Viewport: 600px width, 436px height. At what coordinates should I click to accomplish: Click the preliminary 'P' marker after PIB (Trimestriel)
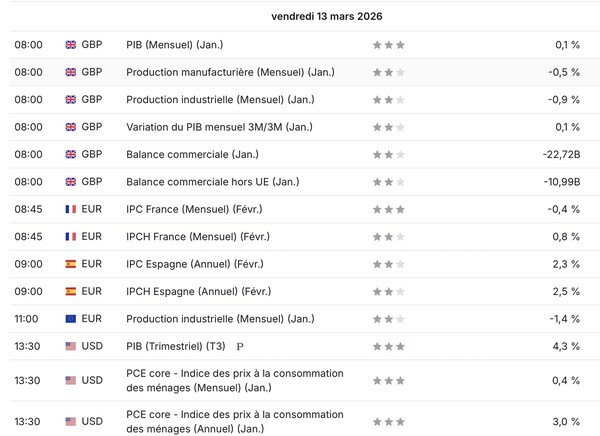click(240, 347)
